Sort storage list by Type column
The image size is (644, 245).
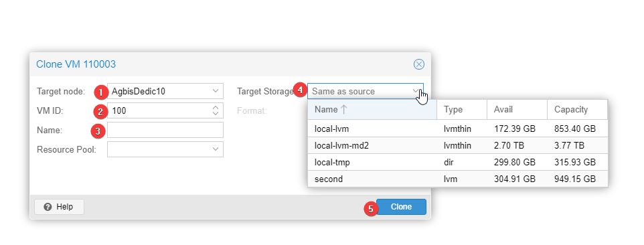[462, 110]
